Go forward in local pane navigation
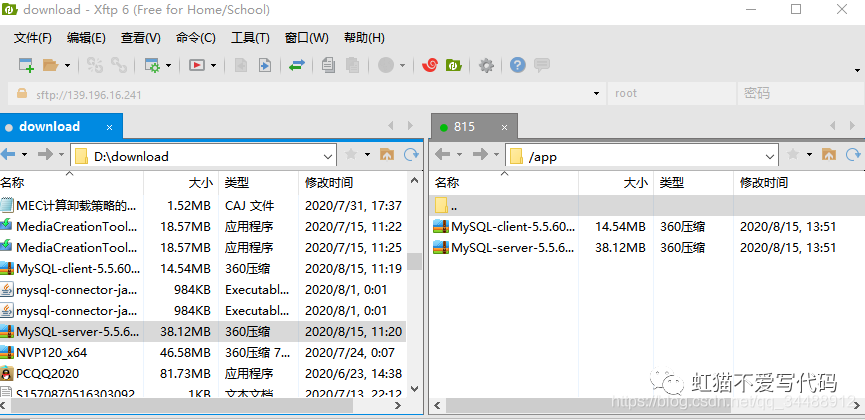The height and width of the screenshot is (420, 865). click(45, 155)
